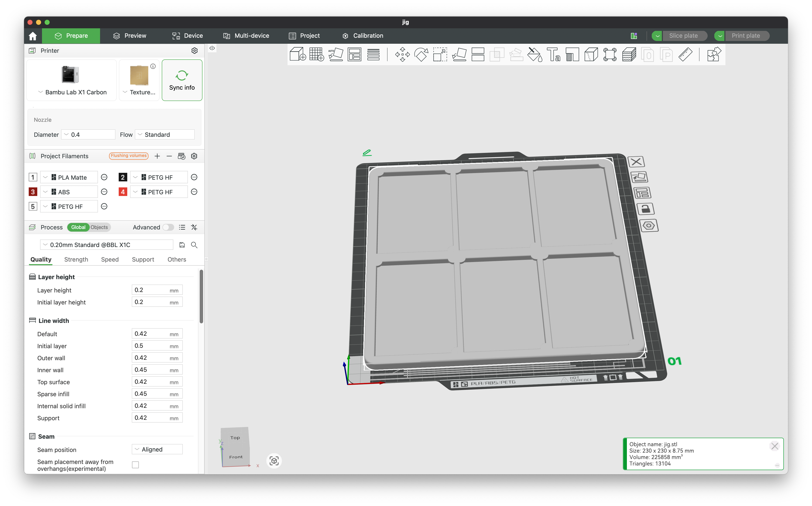Click the Auto-orient objects icon
The width and height of the screenshot is (812, 506).
coord(336,54)
